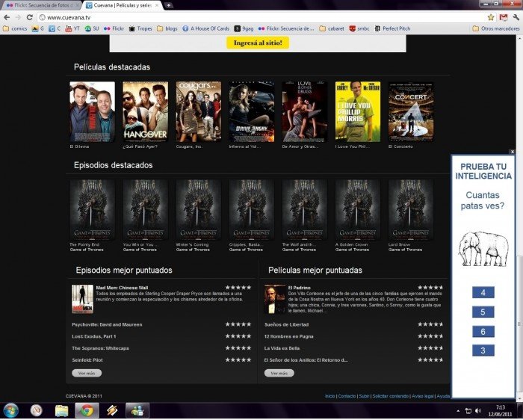Open I Love You Phillip Morris poster
523x420 pixels.
[358, 112]
